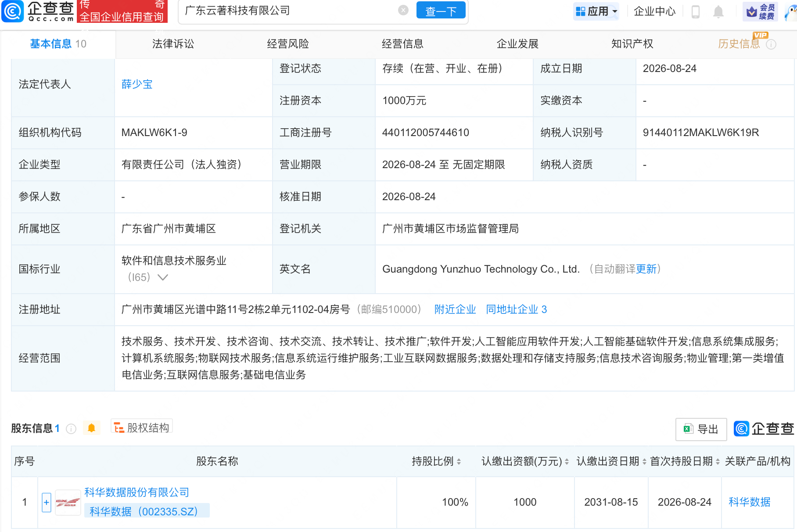
Task: Click the 查一下 search button
Action: [x=441, y=11]
